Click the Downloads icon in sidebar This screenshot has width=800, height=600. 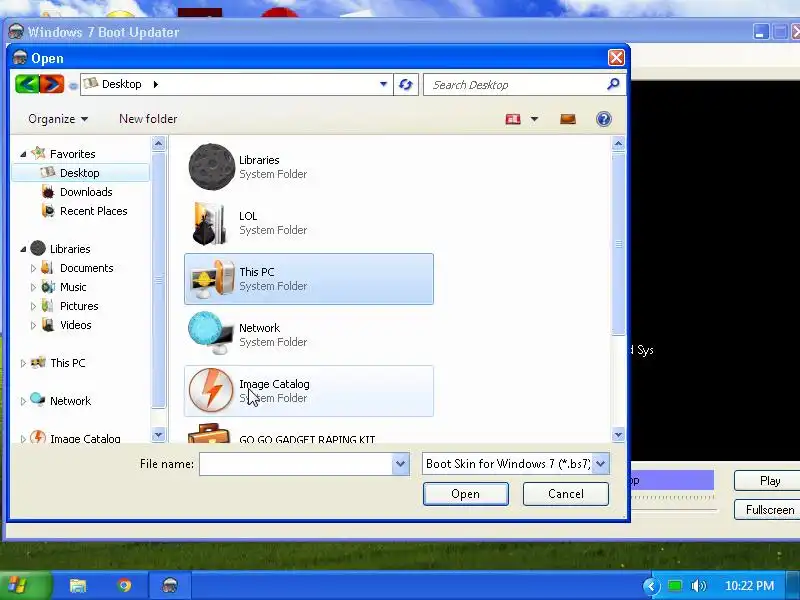48,192
